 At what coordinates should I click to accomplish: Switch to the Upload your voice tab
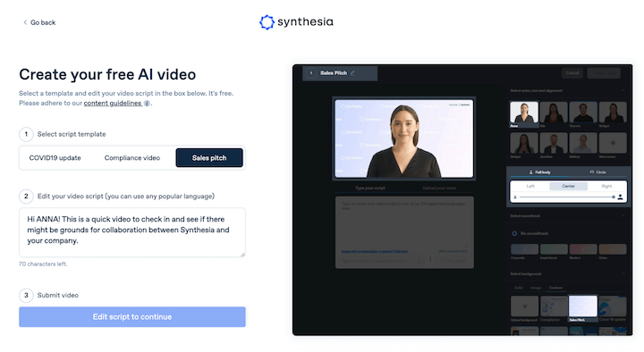click(x=439, y=188)
